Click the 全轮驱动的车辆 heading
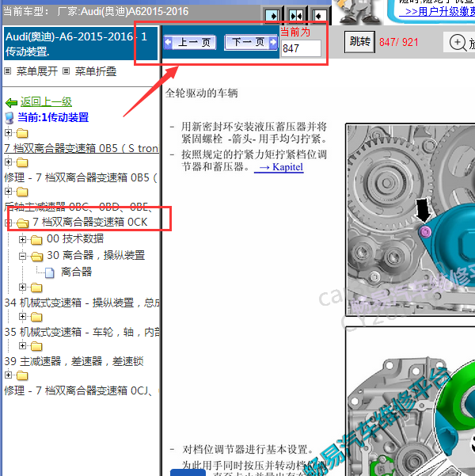The height and width of the screenshot is (476, 475). pyautogui.click(x=202, y=93)
